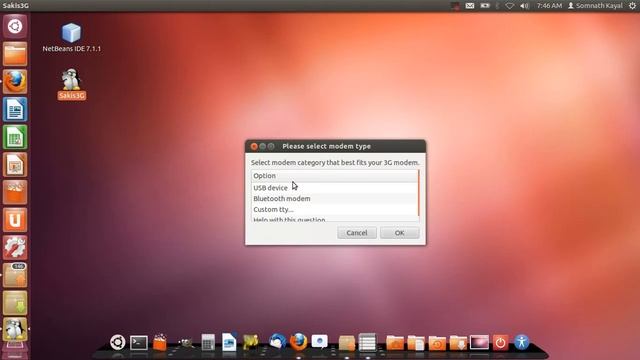Click the red power icon in the dock
The image size is (640, 360).
(x=500, y=342)
